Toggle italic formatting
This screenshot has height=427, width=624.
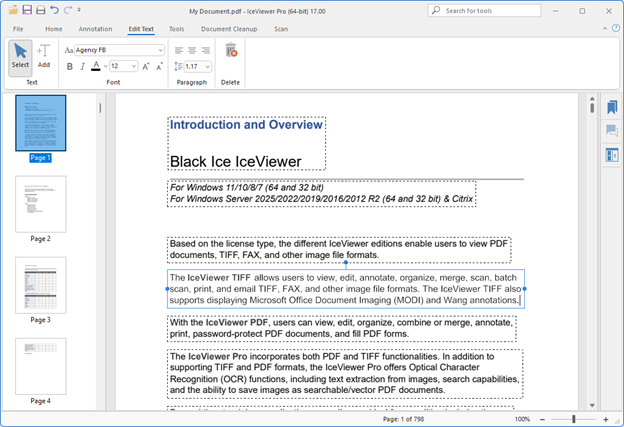[83, 67]
